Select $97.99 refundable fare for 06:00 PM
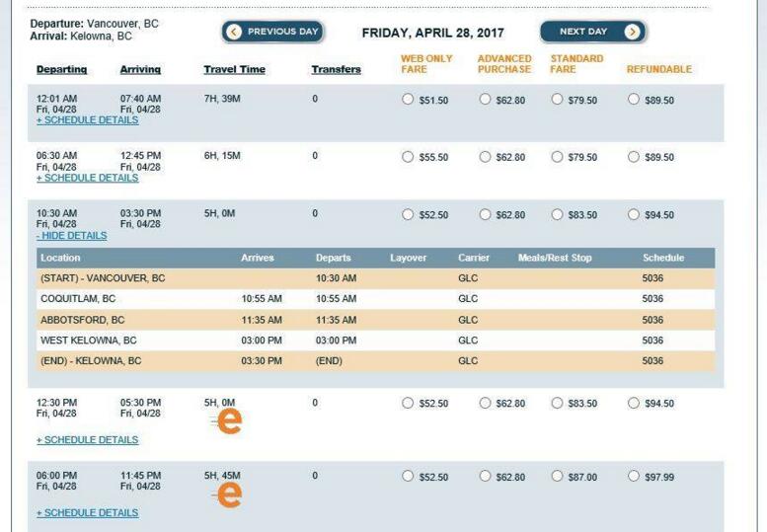The height and width of the screenshot is (532, 767). 633,477
